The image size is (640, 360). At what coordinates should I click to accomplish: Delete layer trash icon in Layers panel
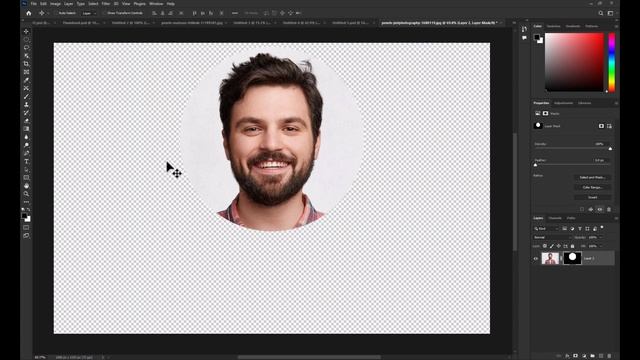click(609, 356)
